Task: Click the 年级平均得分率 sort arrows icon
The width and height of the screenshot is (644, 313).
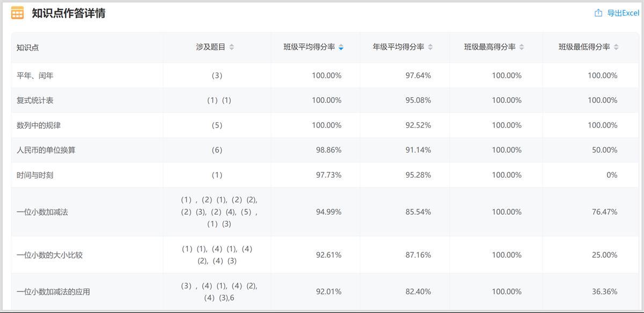Action: pyautogui.click(x=430, y=47)
